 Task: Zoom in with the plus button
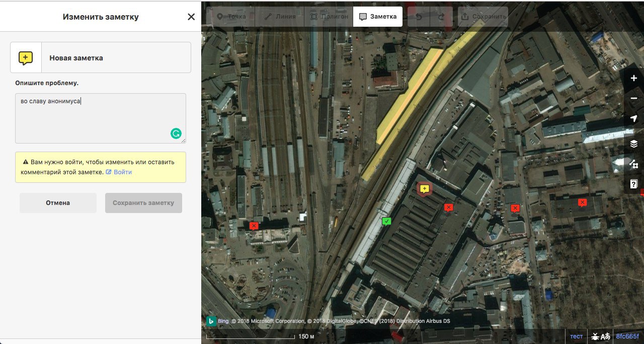[x=634, y=78]
